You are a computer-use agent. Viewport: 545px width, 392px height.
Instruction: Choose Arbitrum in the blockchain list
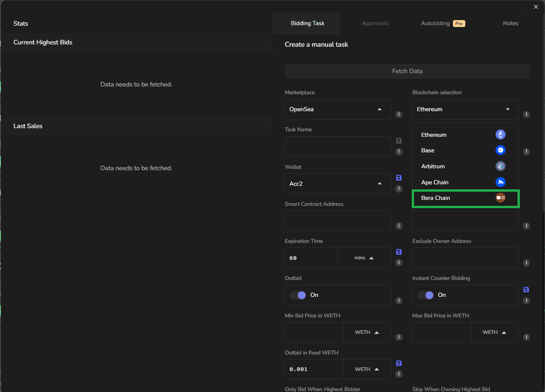[x=465, y=166]
